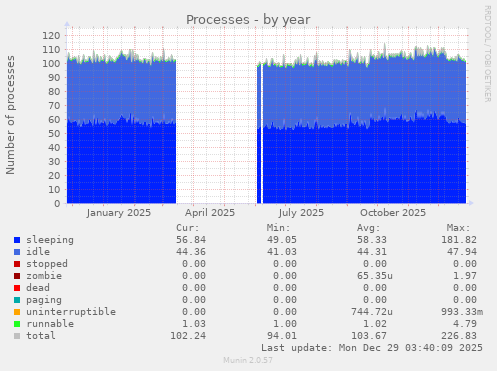Click total minimum value 94.01
Screen dimensions: 497x371
tap(282, 336)
